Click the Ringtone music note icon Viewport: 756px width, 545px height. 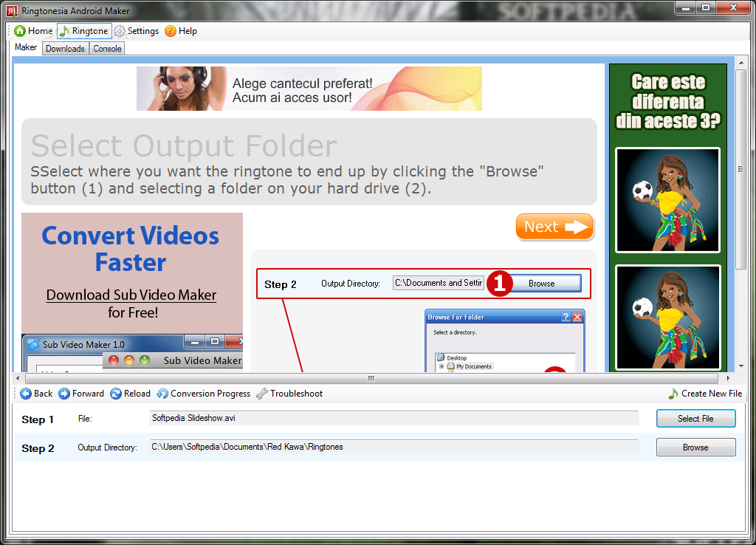point(64,31)
